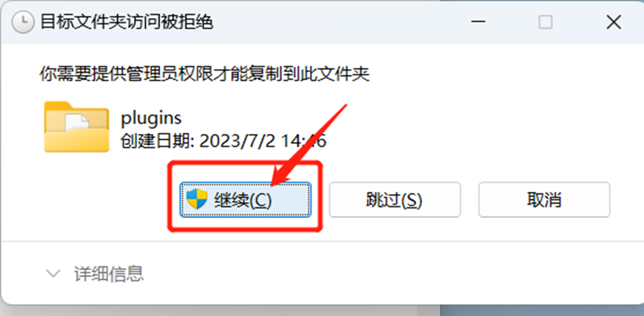Open the 详细信息 label text

tap(109, 274)
